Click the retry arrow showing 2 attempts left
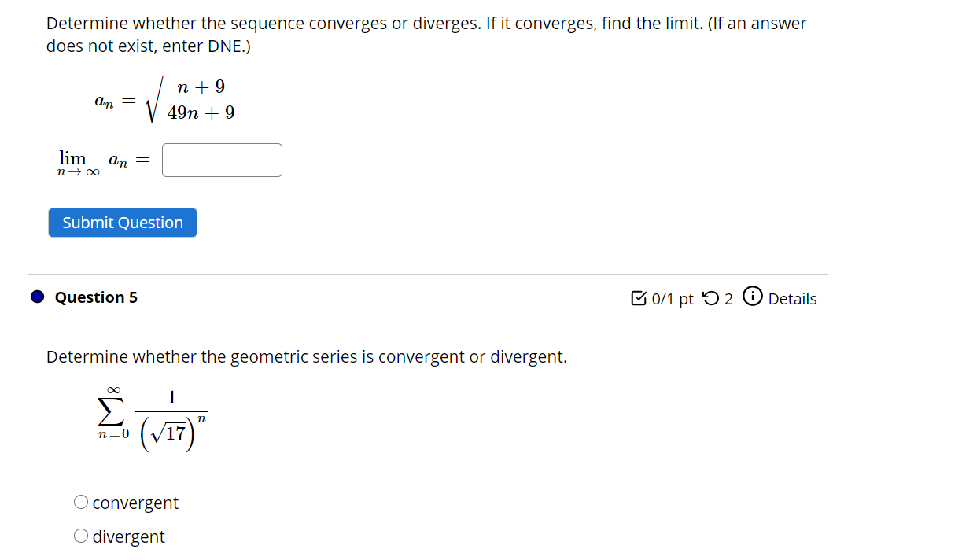This screenshot has height=560, width=962. [710, 298]
